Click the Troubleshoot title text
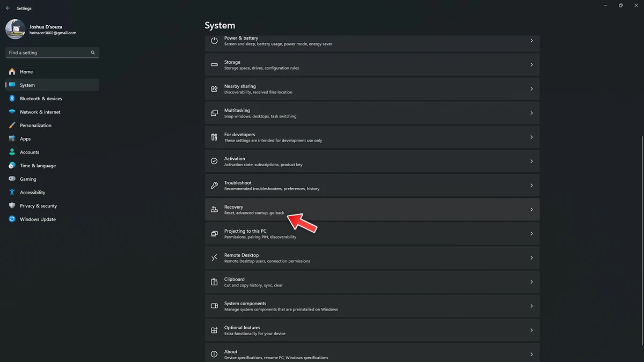 [238, 182]
